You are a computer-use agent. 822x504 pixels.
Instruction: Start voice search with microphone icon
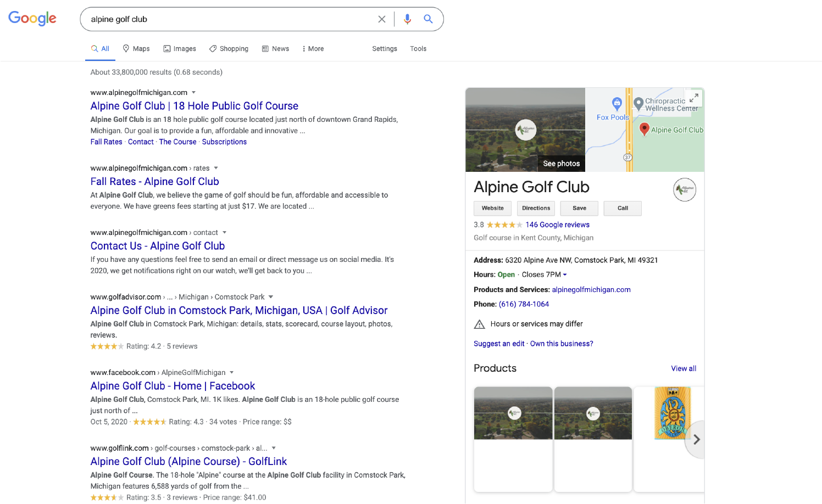click(x=407, y=19)
